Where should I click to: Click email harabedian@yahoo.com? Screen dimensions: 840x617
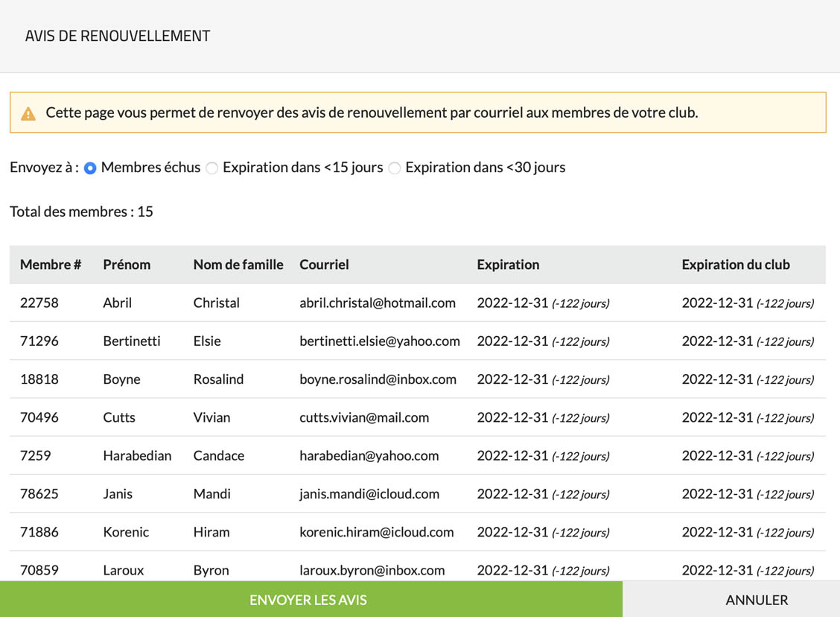pyautogui.click(x=369, y=456)
